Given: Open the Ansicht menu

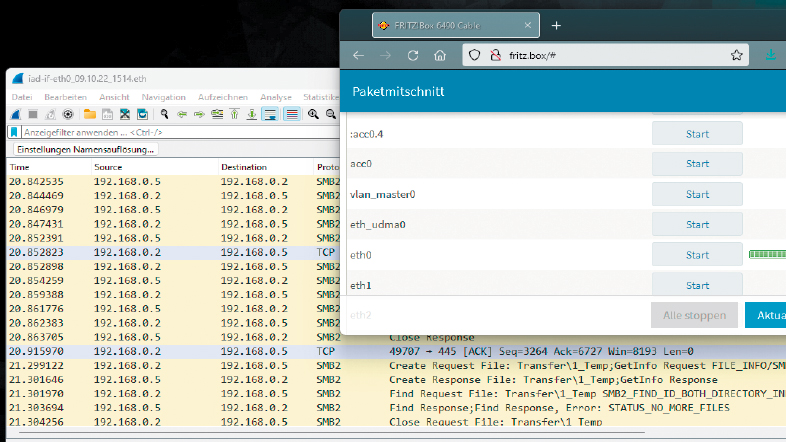Looking at the screenshot, I should pyautogui.click(x=114, y=97).
